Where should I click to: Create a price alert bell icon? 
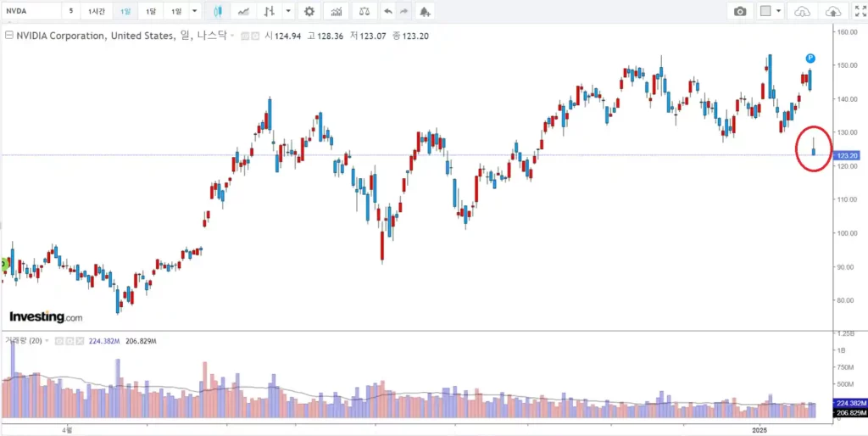(x=425, y=11)
